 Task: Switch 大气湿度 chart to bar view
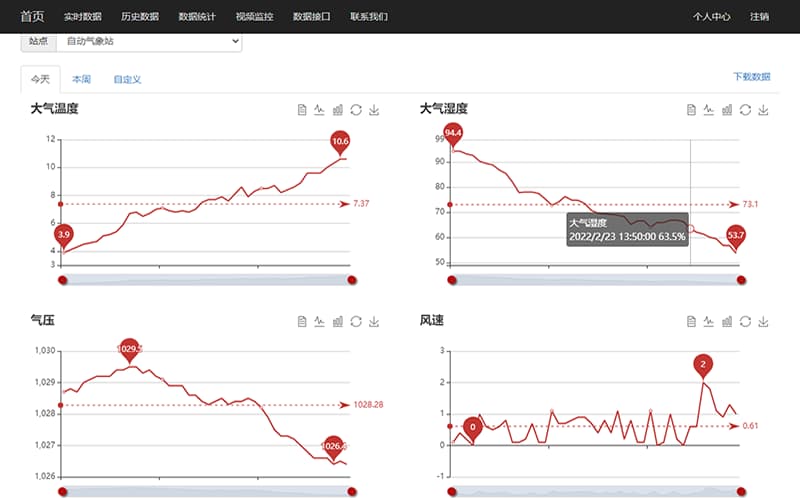click(x=727, y=110)
